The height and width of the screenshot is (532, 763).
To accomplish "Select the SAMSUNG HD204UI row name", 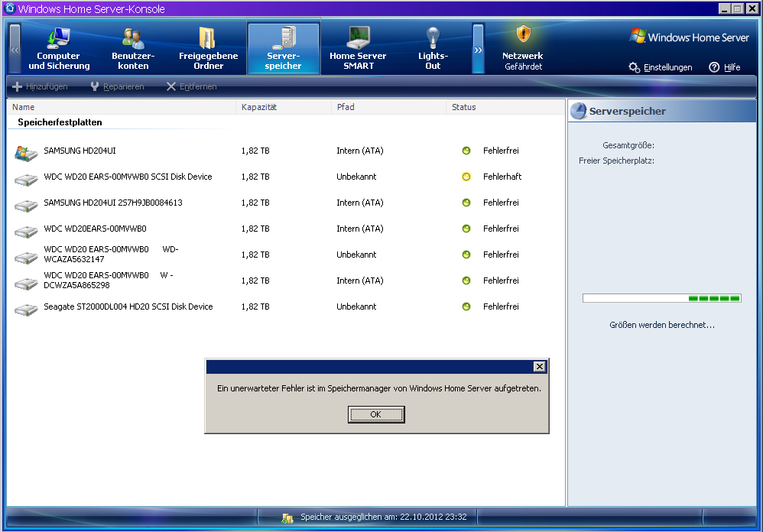I will tap(80, 151).
